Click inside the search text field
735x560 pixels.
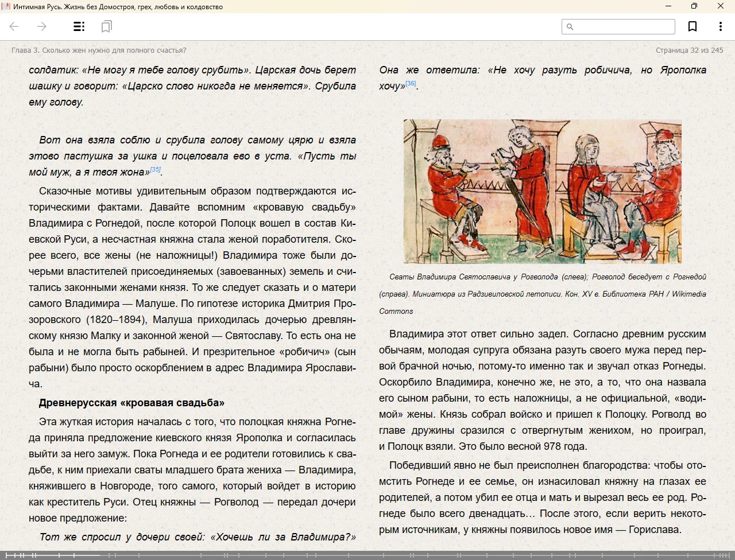point(624,26)
